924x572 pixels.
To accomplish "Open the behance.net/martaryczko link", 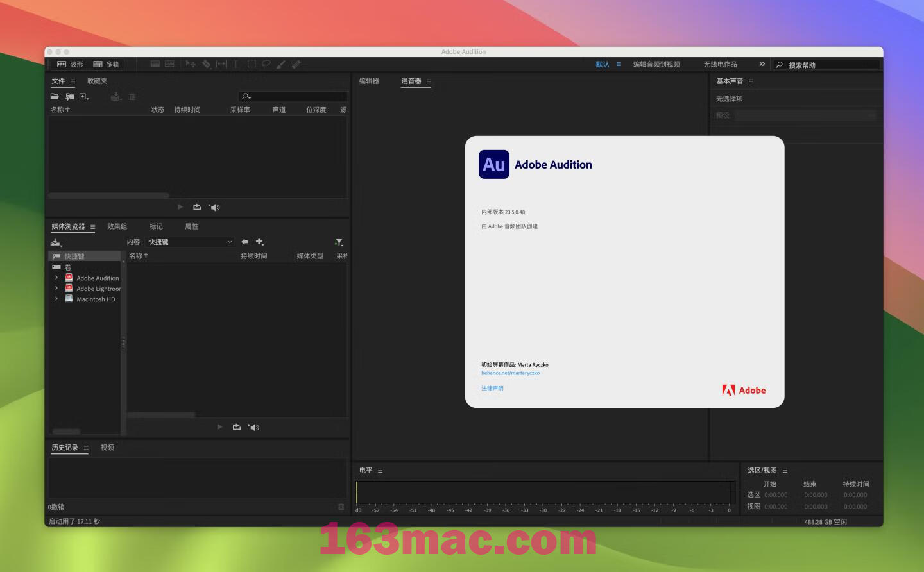I will [x=511, y=373].
